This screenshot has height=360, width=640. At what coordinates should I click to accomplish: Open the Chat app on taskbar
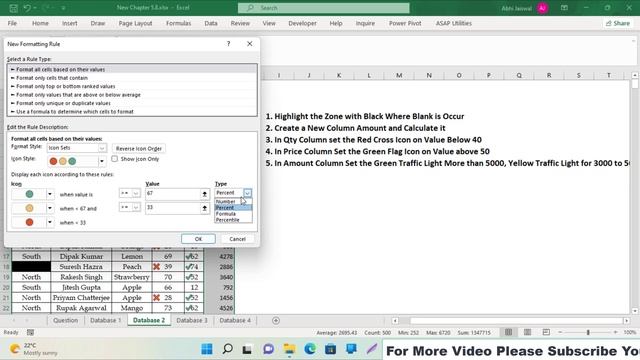pyautogui.click(x=268, y=349)
